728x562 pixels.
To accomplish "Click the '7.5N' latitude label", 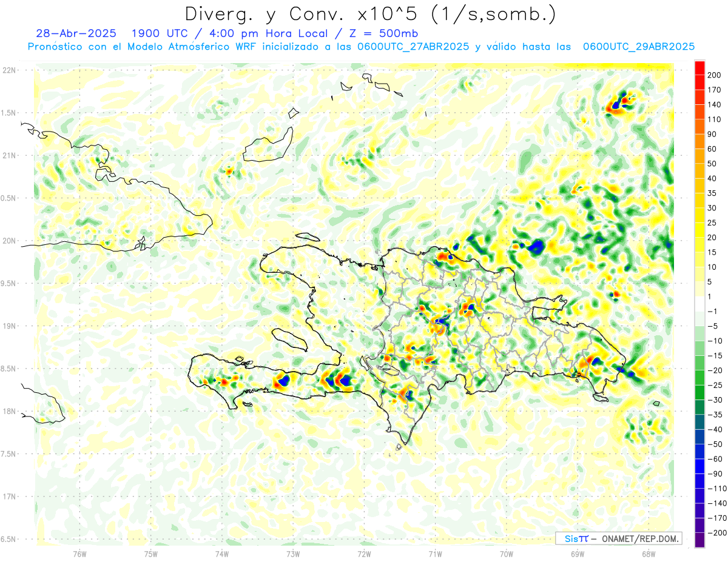I will click(9, 454).
